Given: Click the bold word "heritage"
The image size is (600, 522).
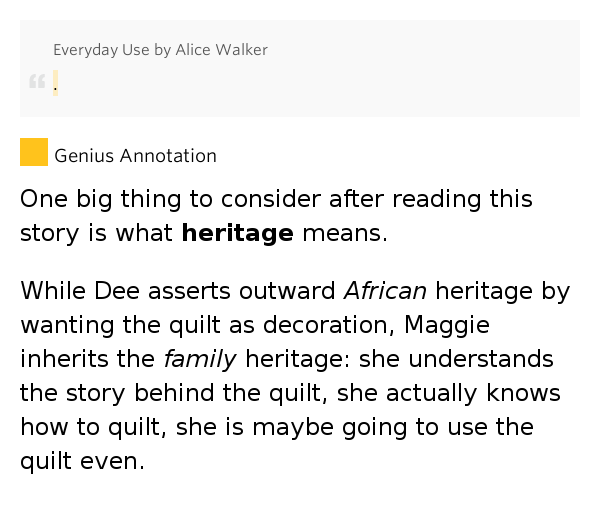Looking at the screenshot, I should (238, 233).
